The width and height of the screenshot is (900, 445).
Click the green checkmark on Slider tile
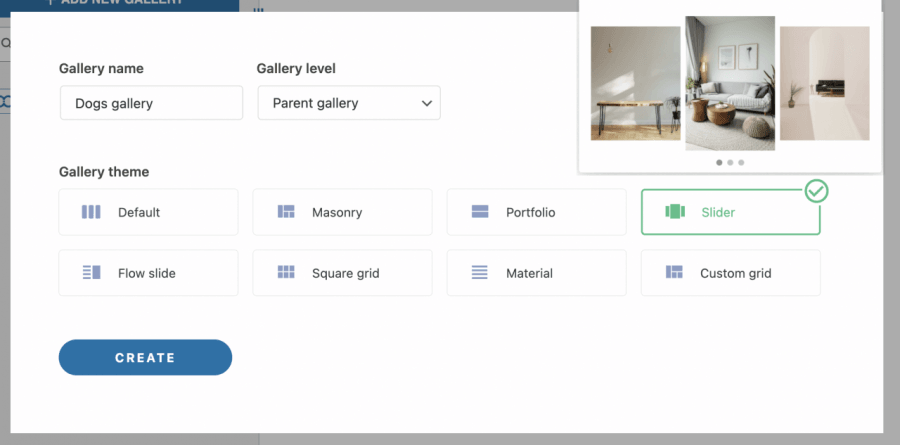[817, 190]
